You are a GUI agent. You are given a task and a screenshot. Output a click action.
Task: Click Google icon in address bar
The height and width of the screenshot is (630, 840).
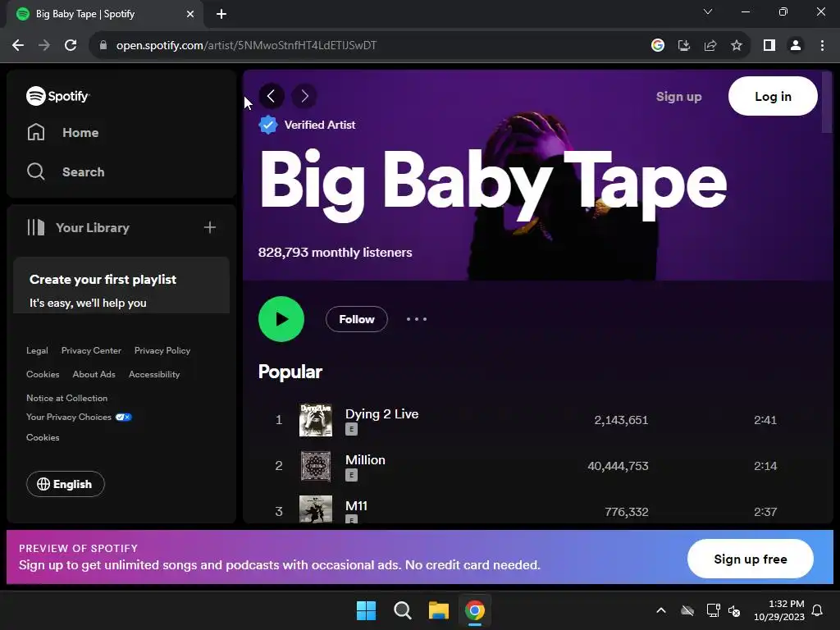[658, 46]
